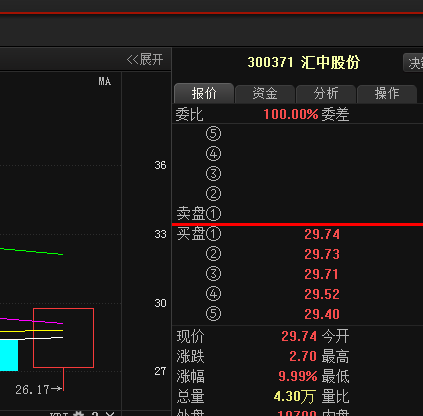
Task: Switch to the 报价 tab
Action: click(204, 93)
